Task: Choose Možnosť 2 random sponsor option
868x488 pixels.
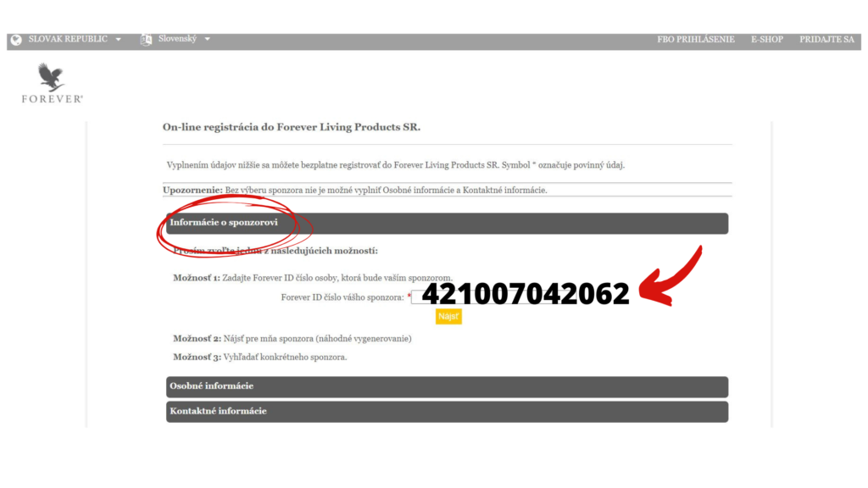Action: click(x=292, y=339)
